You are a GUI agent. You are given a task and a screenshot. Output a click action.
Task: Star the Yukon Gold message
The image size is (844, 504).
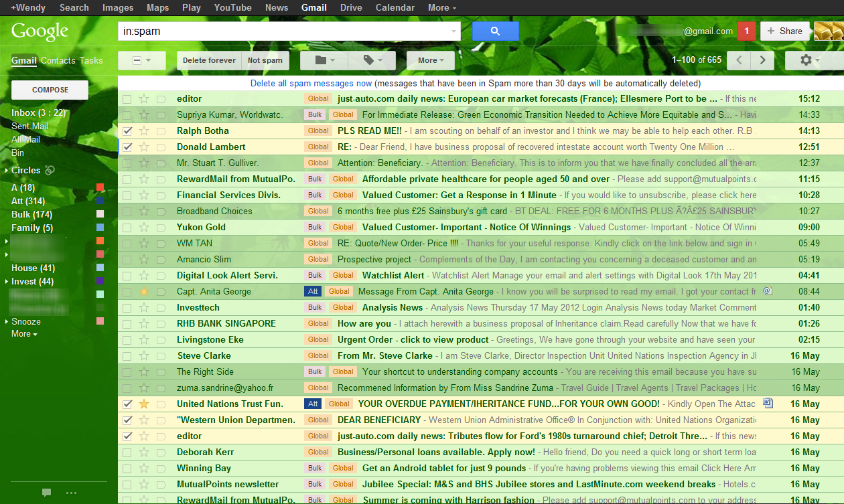click(x=144, y=227)
